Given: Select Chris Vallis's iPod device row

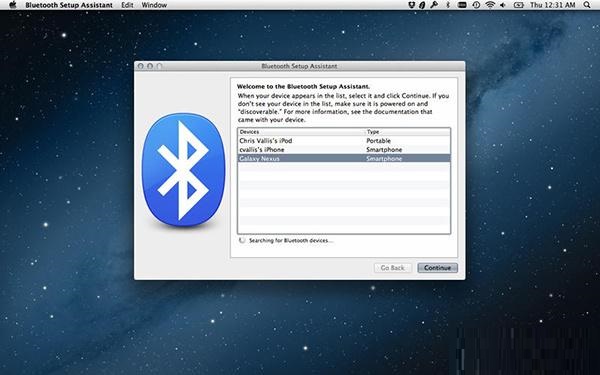Looking at the screenshot, I should point(344,140).
